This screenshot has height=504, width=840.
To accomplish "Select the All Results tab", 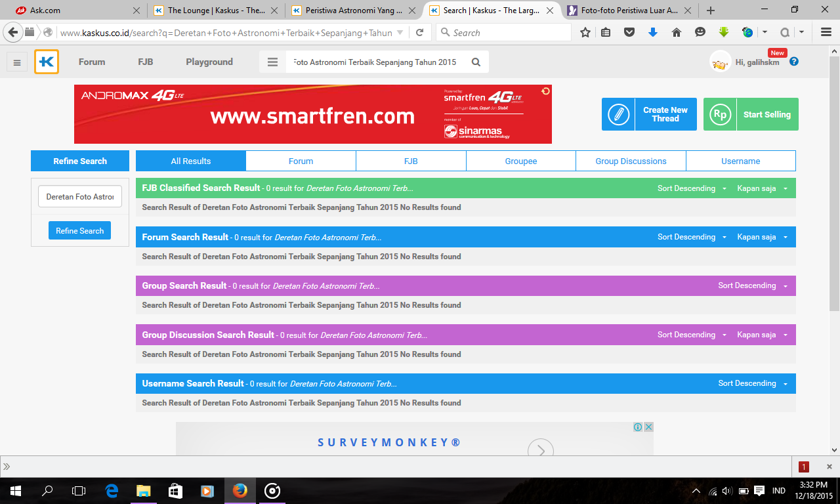I will pos(191,161).
